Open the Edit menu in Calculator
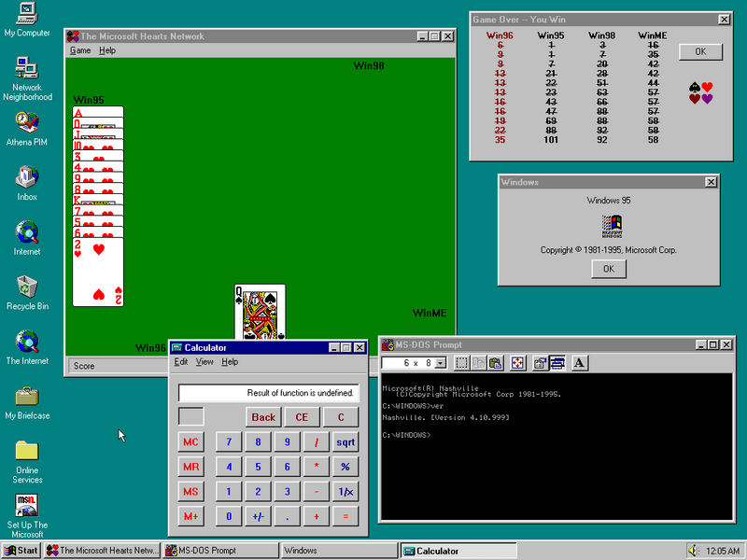 pos(180,362)
